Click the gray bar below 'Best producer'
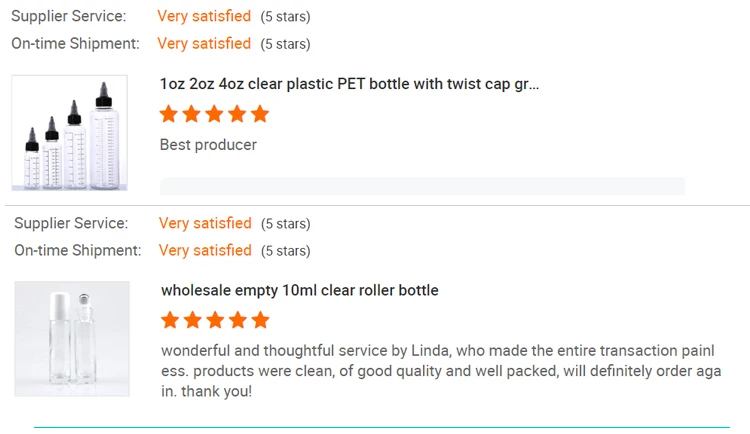This screenshot has height=434, width=750. (422, 186)
